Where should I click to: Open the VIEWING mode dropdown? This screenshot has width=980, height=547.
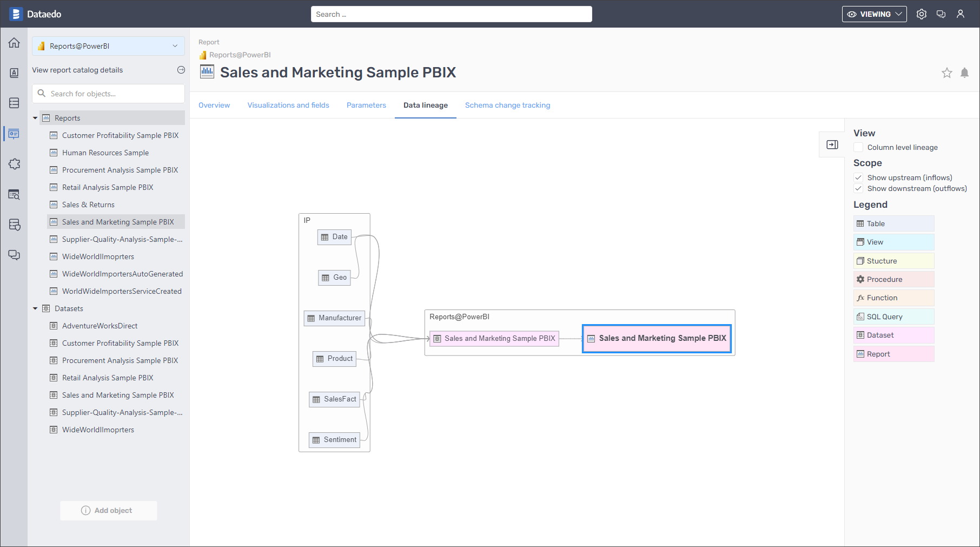[x=874, y=14]
